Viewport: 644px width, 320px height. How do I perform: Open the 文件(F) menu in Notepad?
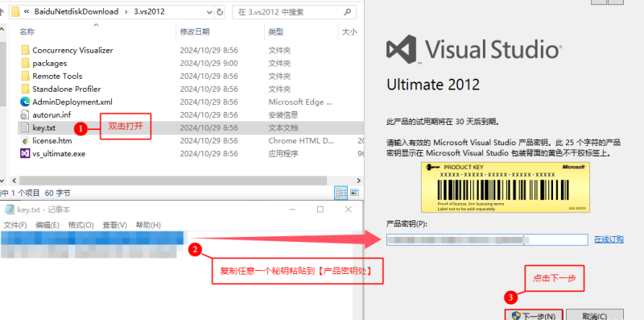point(15,226)
